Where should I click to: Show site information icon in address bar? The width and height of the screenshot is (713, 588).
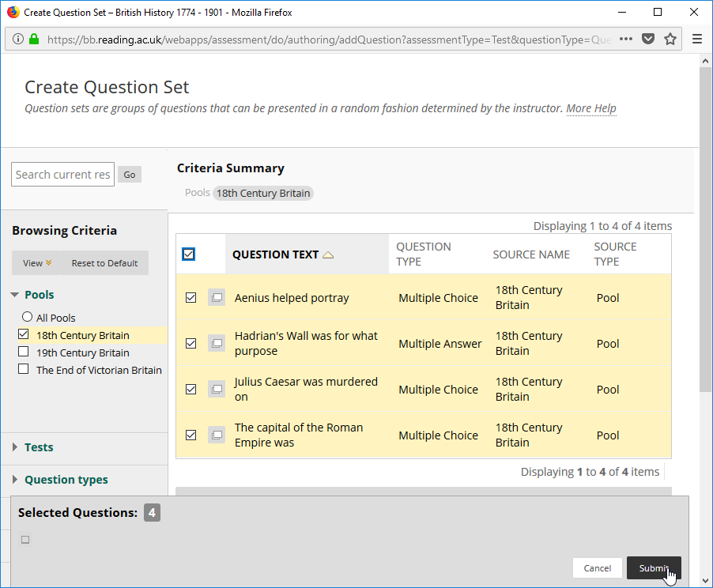(x=17, y=39)
